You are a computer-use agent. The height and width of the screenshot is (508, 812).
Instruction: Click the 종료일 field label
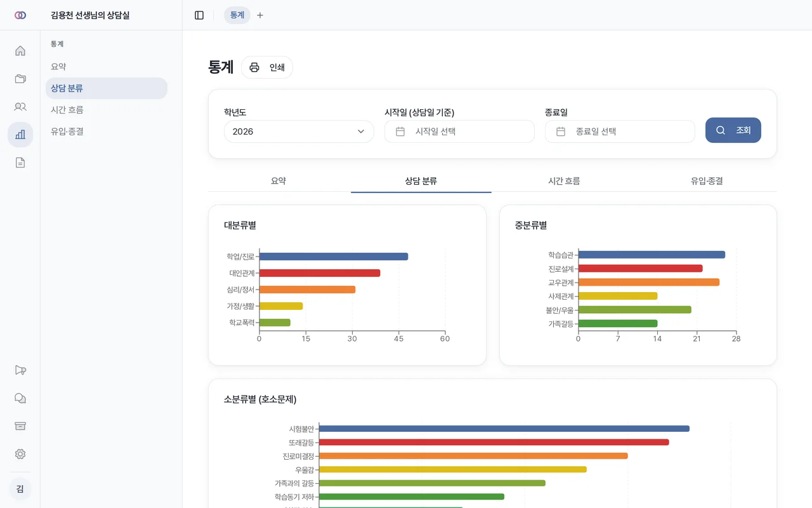tap(556, 112)
